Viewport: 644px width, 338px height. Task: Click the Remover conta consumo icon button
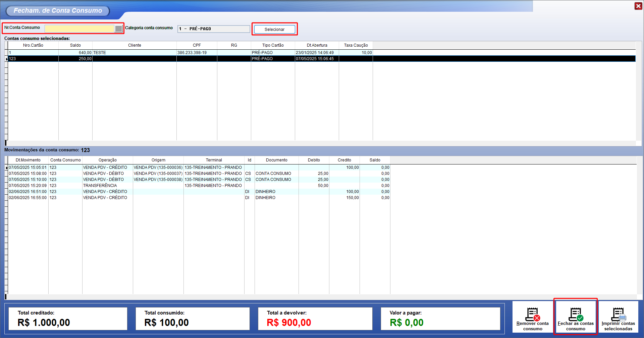click(532, 317)
